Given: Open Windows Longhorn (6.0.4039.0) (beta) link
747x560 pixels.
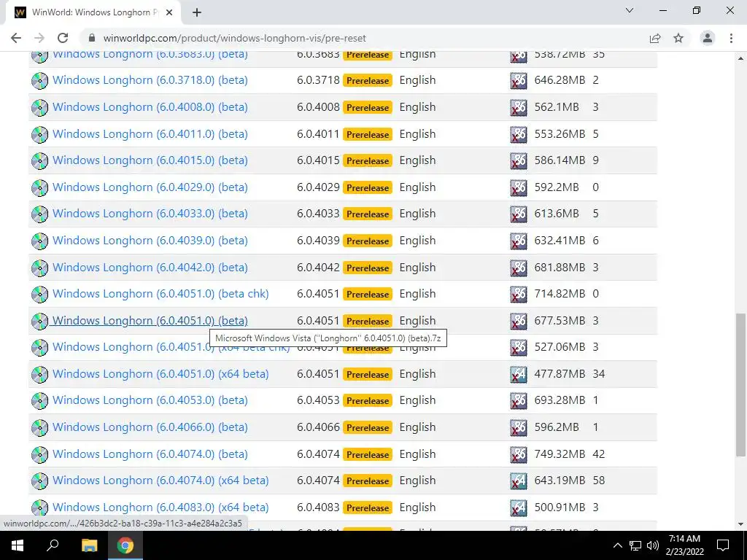Looking at the screenshot, I should click(150, 241).
